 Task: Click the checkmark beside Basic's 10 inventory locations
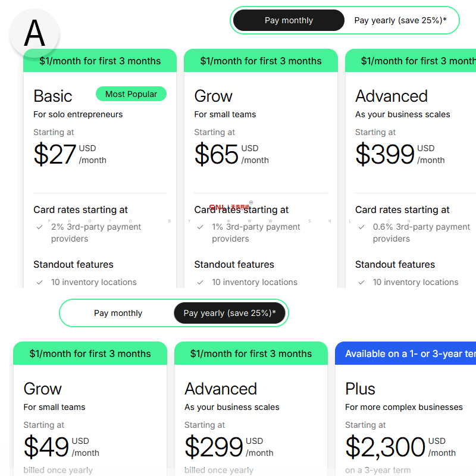[39, 282]
